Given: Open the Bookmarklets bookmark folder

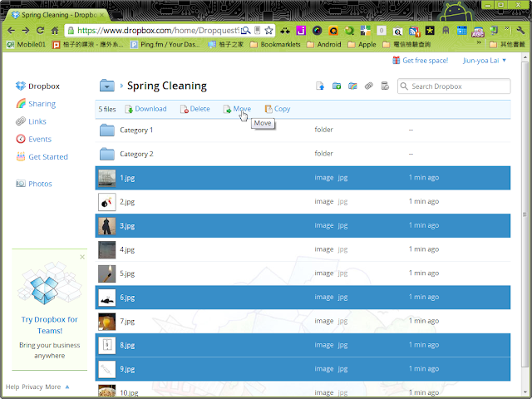Looking at the screenshot, I should point(275,44).
